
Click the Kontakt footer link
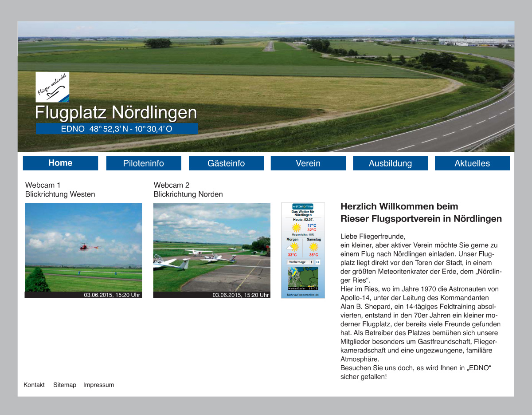click(34, 385)
